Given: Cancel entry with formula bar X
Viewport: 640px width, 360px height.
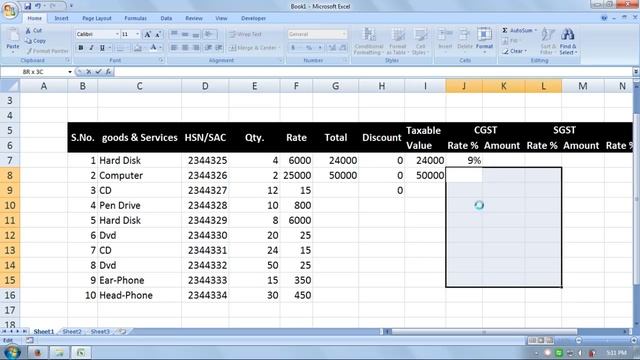Looking at the screenshot, I should (88, 71).
